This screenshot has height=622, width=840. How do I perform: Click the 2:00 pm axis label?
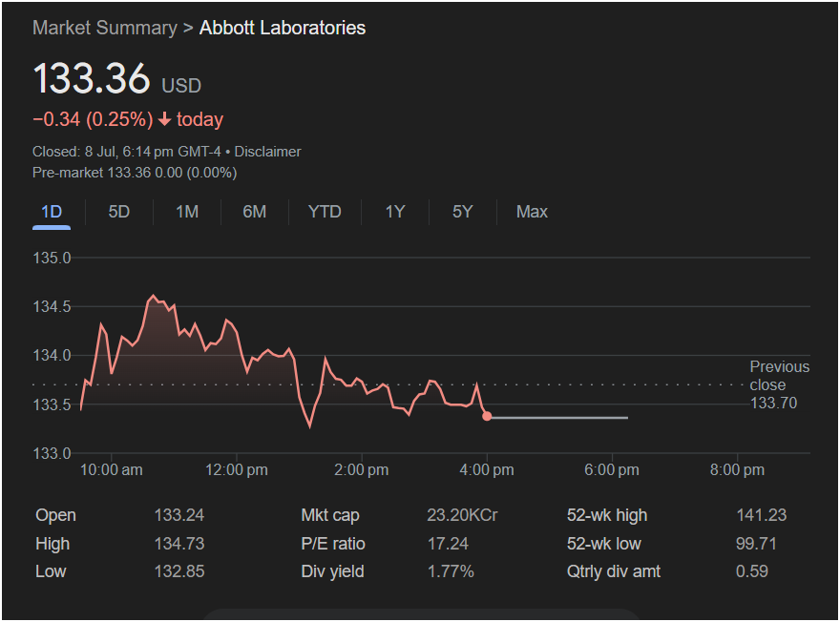click(x=362, y=470)
